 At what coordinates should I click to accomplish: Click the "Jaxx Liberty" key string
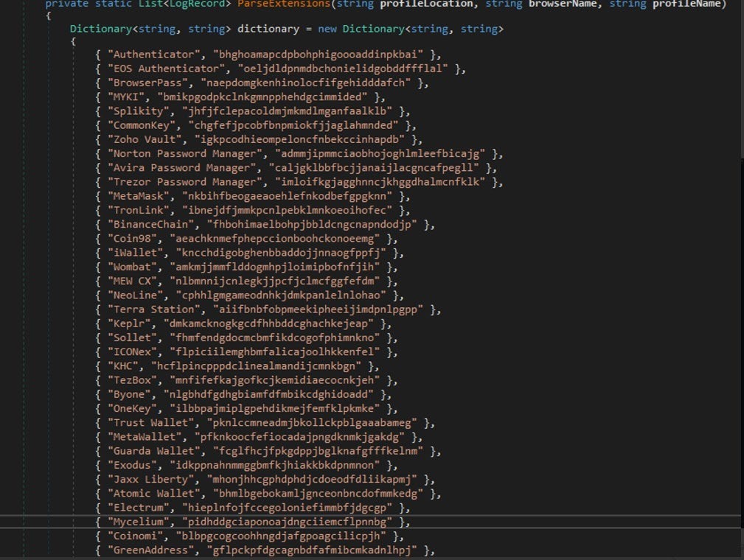(x=151, y=480)
